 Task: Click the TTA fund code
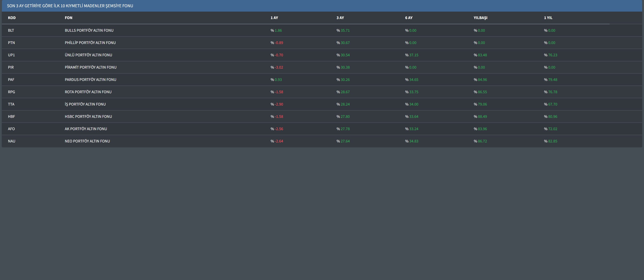[x=11, y=104]
